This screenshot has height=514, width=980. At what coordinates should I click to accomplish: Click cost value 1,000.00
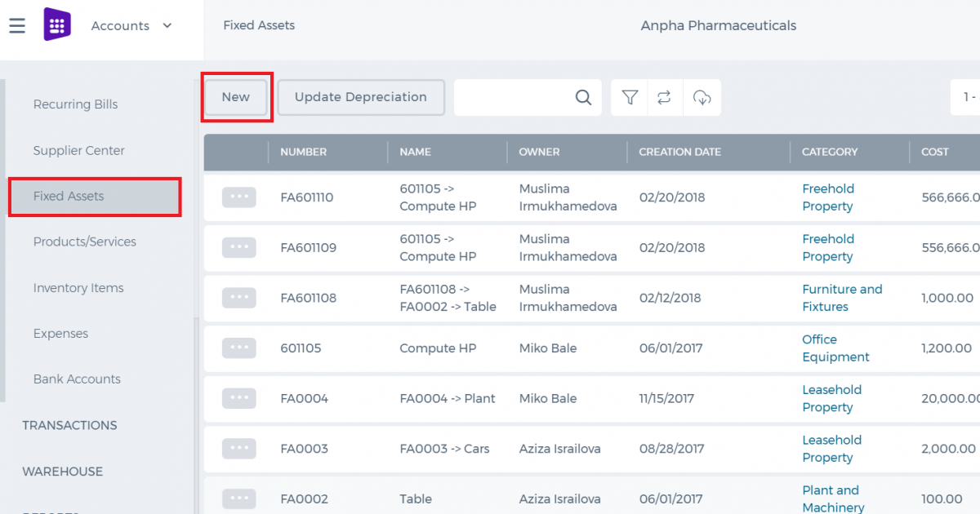coord(947,298)
